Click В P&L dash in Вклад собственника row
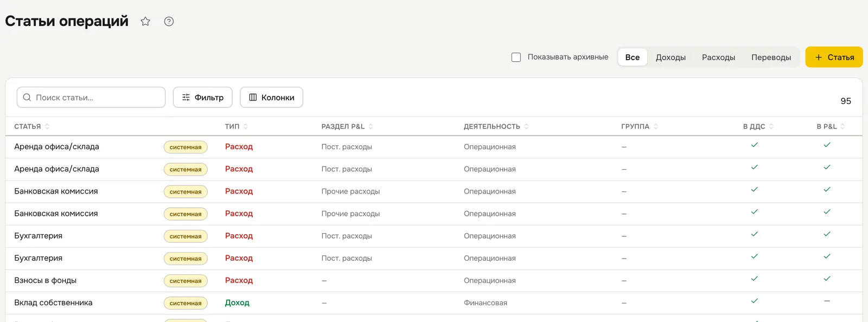This screenshot has width=868, height=322. (x=827, y=301)
